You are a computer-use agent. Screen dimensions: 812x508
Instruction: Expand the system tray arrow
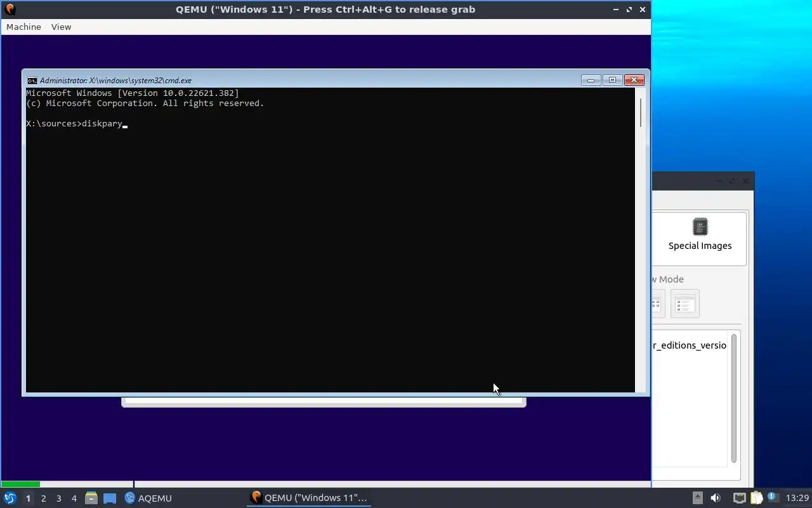(697, 498)
